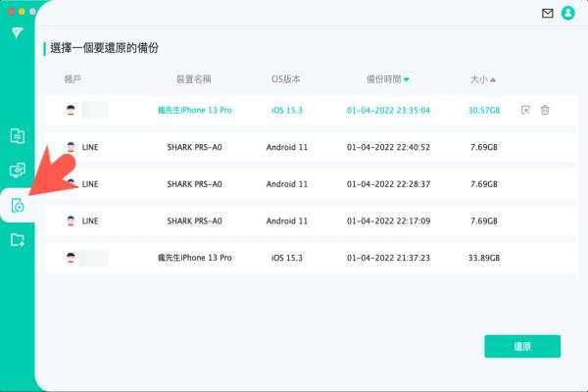Open the folder sidebar icon at bottom

[x=17, y=239]
